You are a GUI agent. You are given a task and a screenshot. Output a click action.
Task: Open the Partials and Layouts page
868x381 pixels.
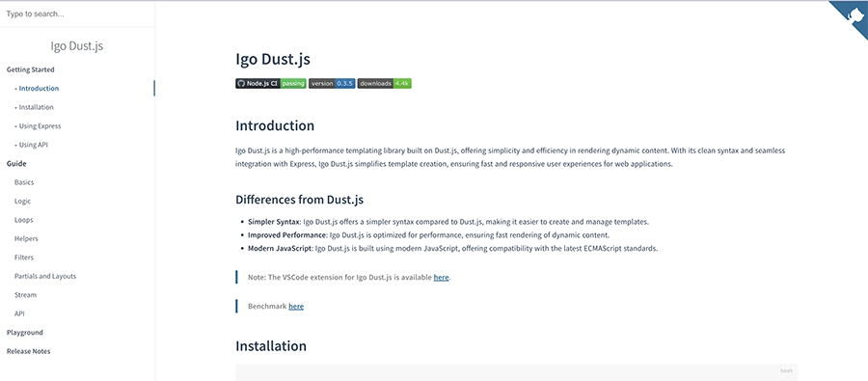[x=45, y=276]
